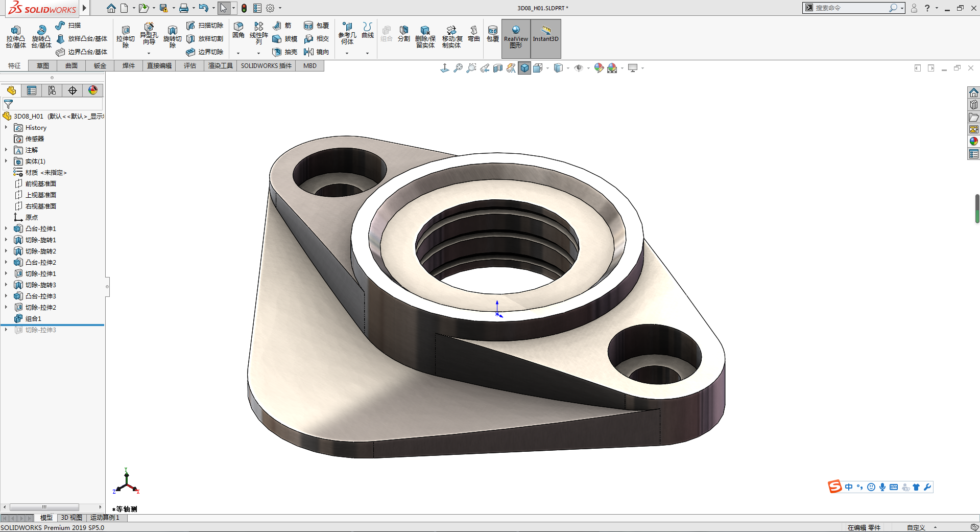
Task: Click the Lofted Cut (放样切割) tool
Action: coord(205,38)
